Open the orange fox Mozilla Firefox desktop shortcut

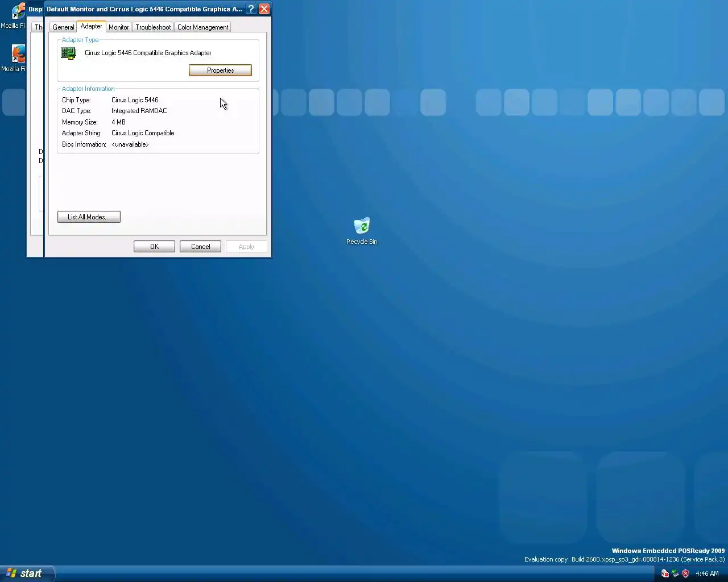(x=18, y=53)
